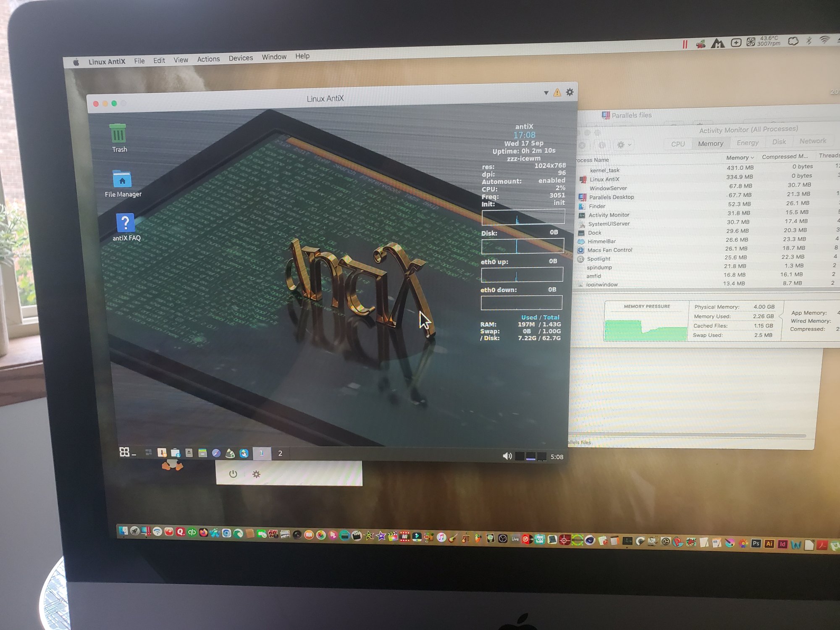Click the power icon below the VM window
This screenshot has height=630, width=840.
[x=234, y=474]
